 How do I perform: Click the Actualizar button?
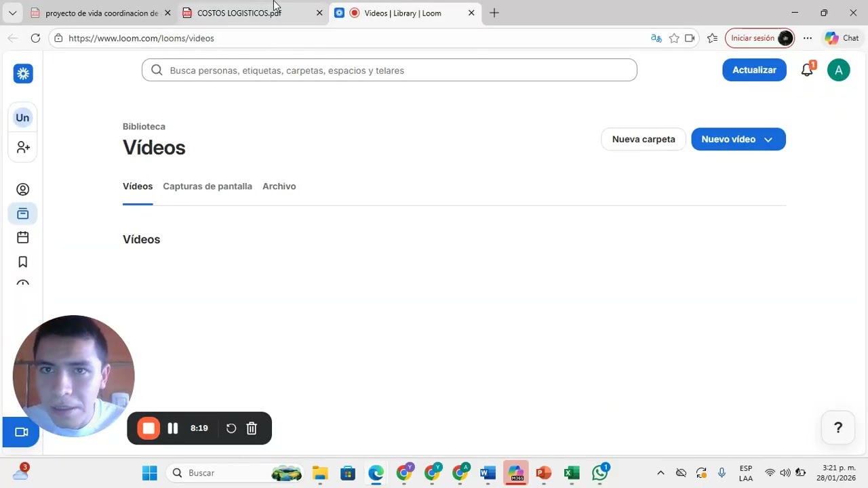pyautogui.click(x=754, y=70)
